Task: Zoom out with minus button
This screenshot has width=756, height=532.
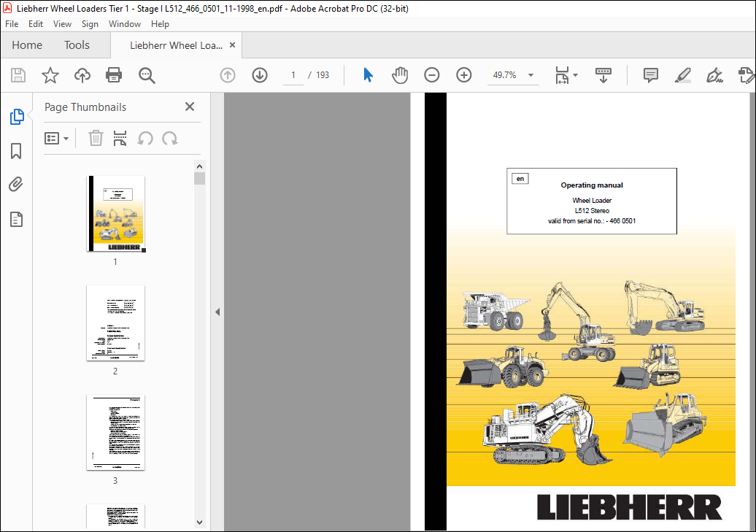Action: pyautogui.click(x=431, y=75)
